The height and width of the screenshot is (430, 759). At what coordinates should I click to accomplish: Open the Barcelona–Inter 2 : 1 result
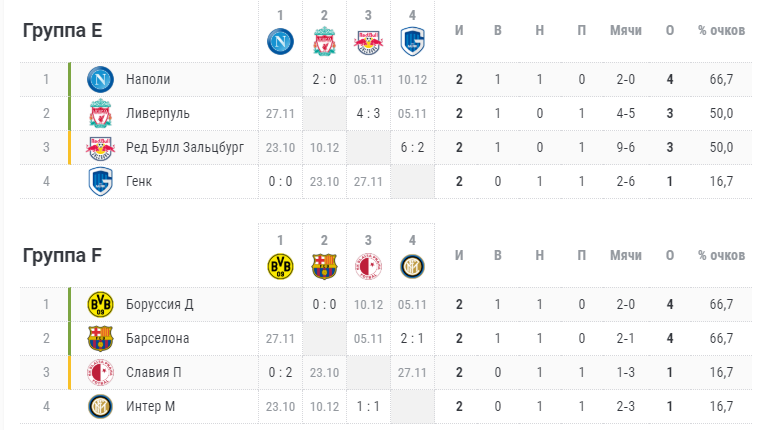[412, 338]
